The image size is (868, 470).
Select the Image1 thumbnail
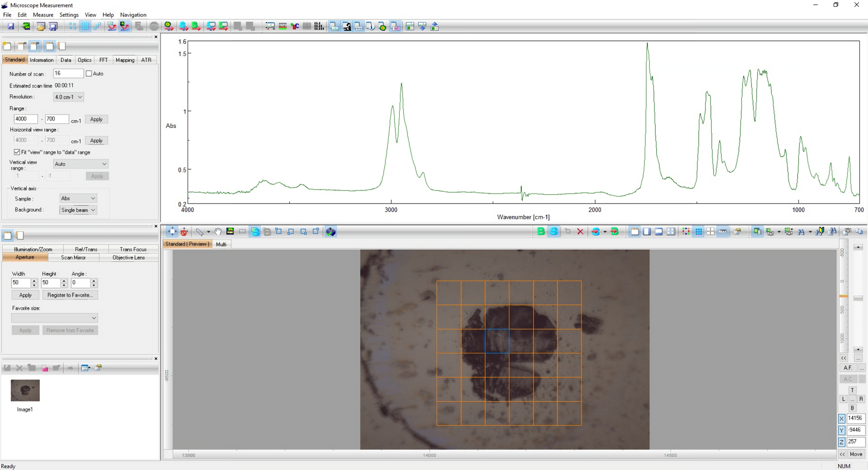coord(25,391)
